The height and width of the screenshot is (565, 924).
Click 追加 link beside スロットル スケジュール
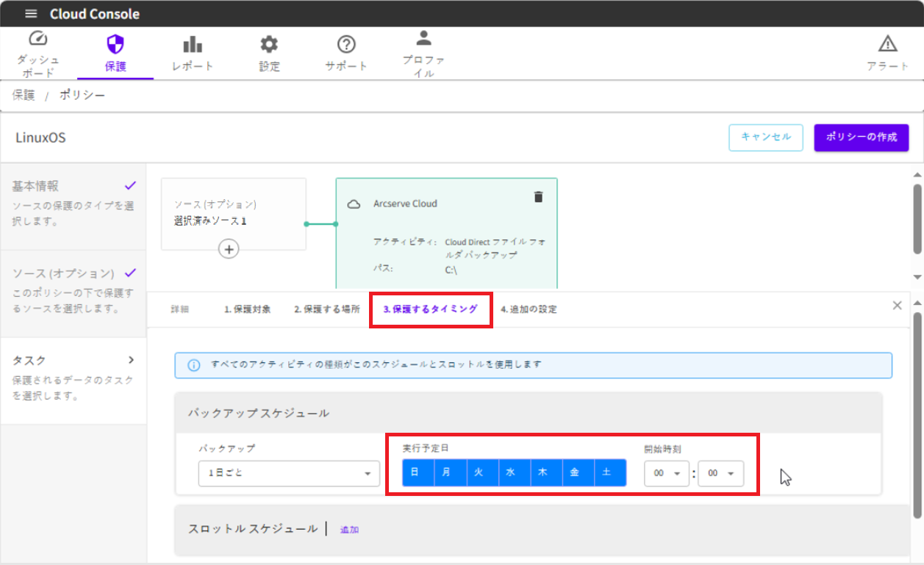coord(349,530)
